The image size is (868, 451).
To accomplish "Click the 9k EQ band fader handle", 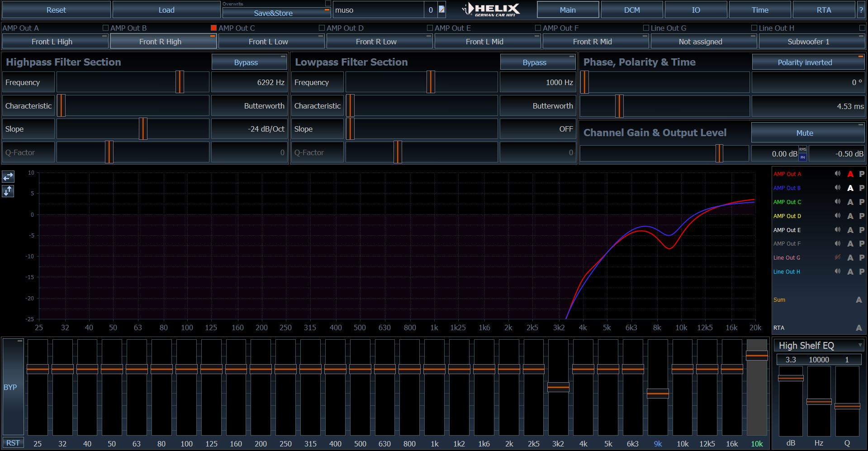I will [x=658, y=394].
